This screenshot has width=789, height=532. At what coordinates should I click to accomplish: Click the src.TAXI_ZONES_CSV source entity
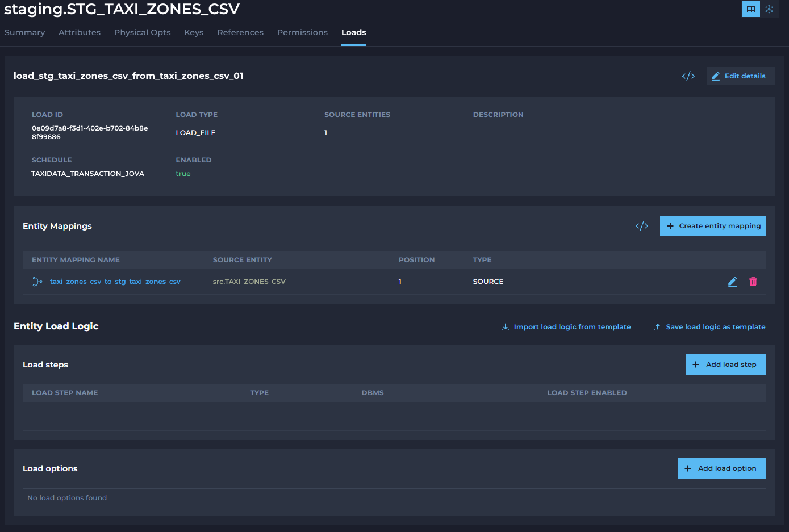(249, 282)
